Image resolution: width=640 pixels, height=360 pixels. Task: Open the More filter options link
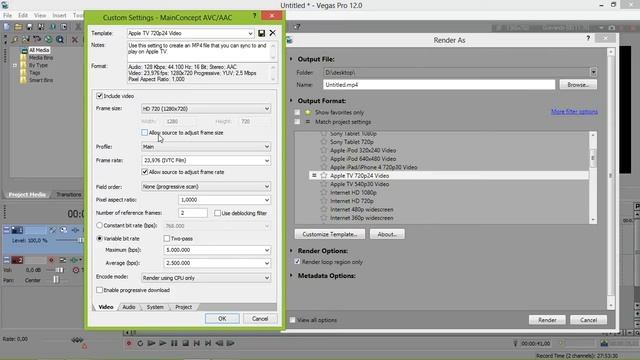coord(574,111)
